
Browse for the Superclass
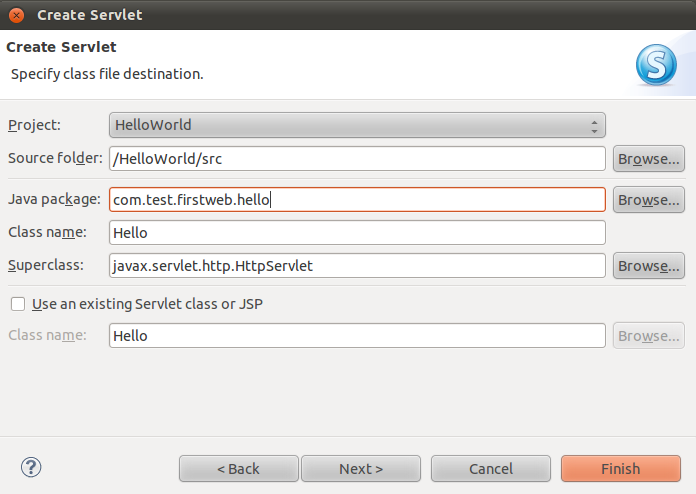[648, 266]
